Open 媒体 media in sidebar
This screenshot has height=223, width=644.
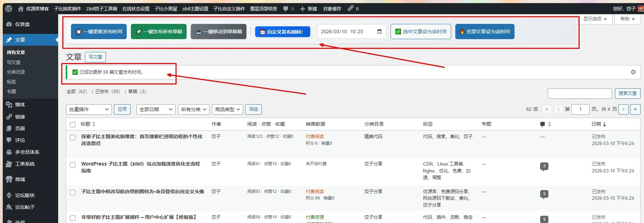(x=20, y=105)
